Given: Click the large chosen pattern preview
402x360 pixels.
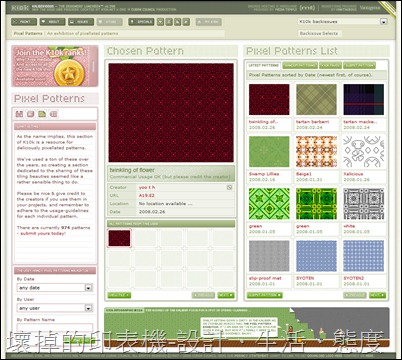Looking at the screenshot, I should click(171, 113).
